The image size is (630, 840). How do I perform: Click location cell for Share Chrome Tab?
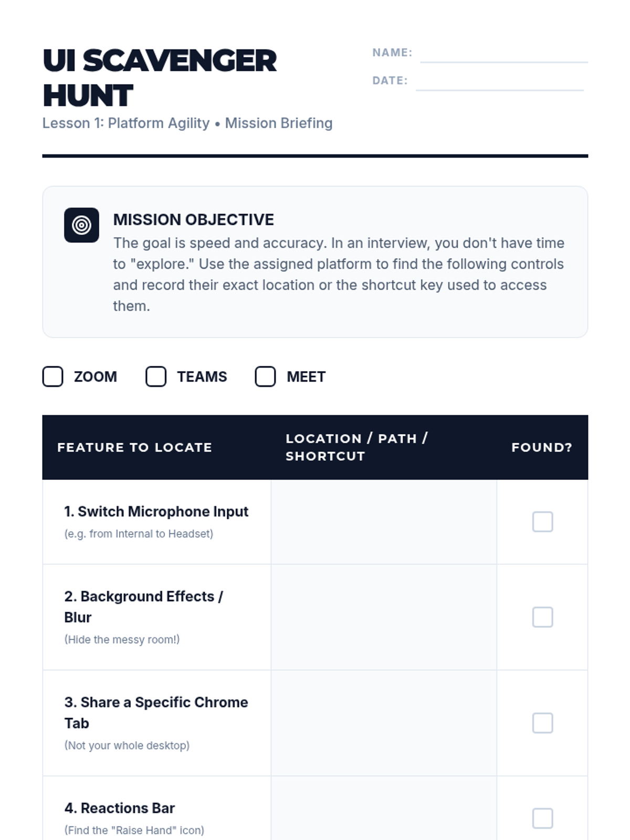pyautogui.click(x=384, y=723)
